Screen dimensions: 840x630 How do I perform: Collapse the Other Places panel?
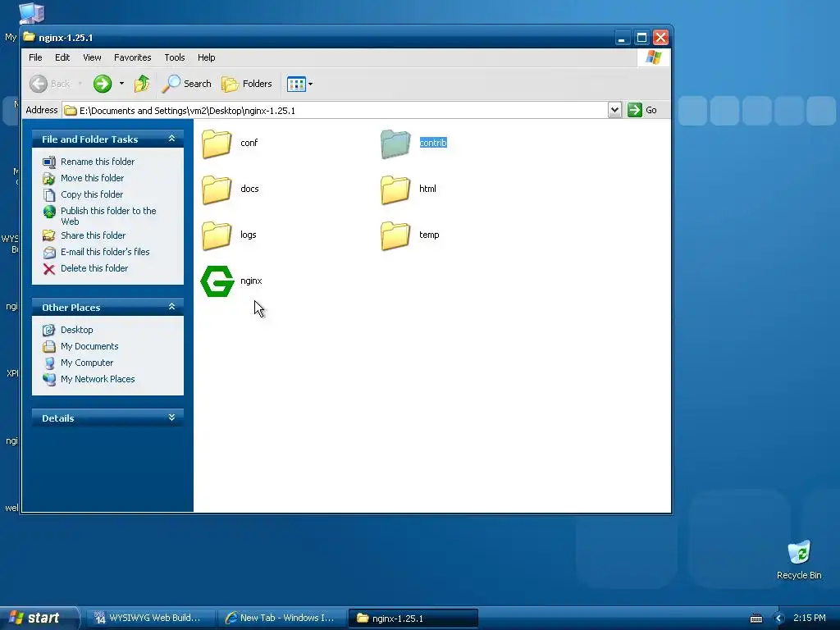pos(171,307)
